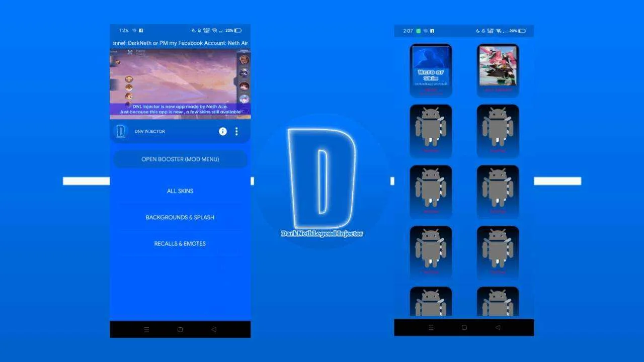Open the Booster (Mod Menu) button

point(180,159)
